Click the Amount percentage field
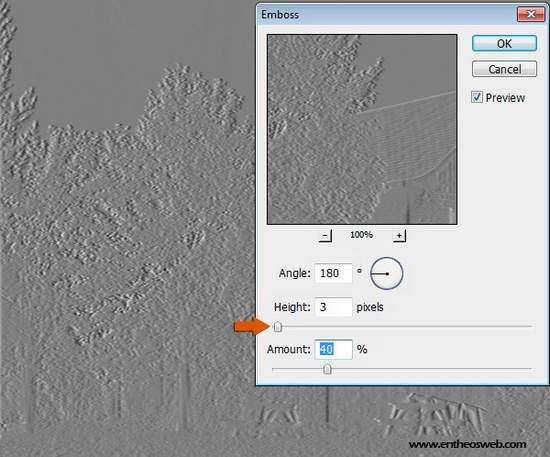Screen dimensions: 550x457 (x=334, y=349)
